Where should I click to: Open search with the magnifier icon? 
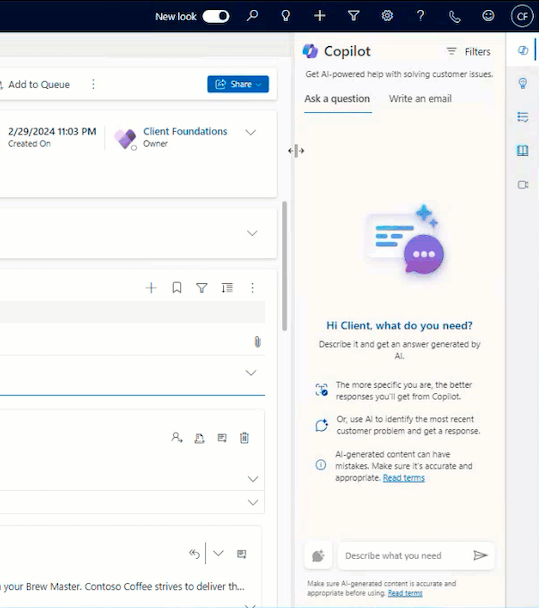tap(252, 16)
